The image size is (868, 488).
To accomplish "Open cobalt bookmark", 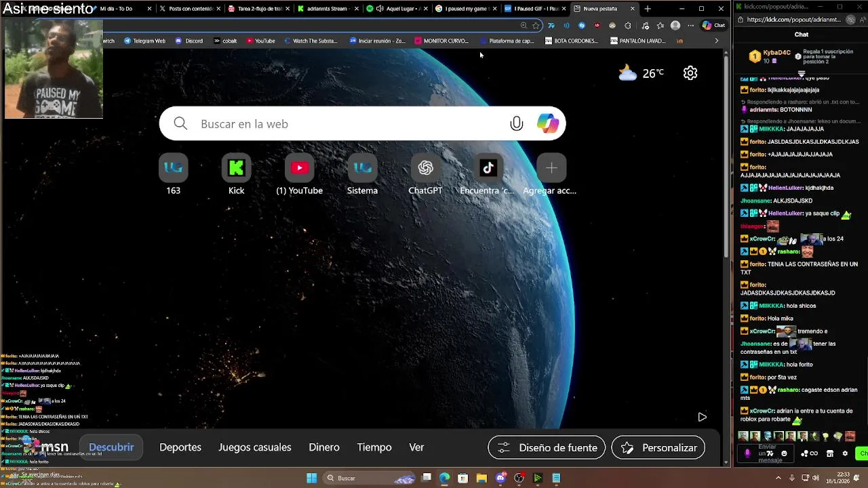I will click(225, 41).
